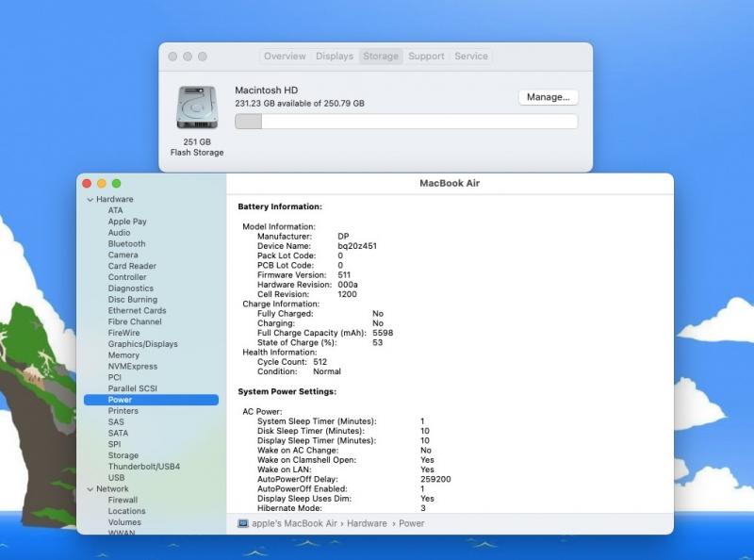Select SATA in the sidebar
Image resolution: width=754 pixels, height=560 pixels.
[x=118, y=433]
